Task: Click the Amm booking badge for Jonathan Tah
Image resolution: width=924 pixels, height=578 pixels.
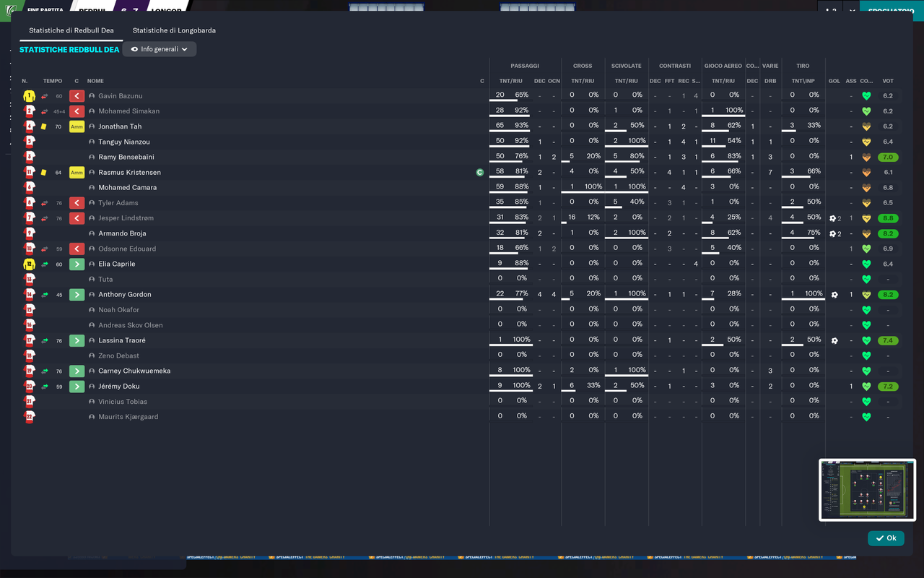Action: click(x=77, y=126)
